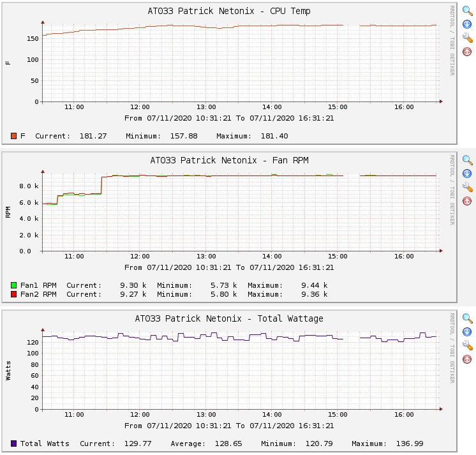Click red up arrow beside Fan RPM graph

click(467, 201)
